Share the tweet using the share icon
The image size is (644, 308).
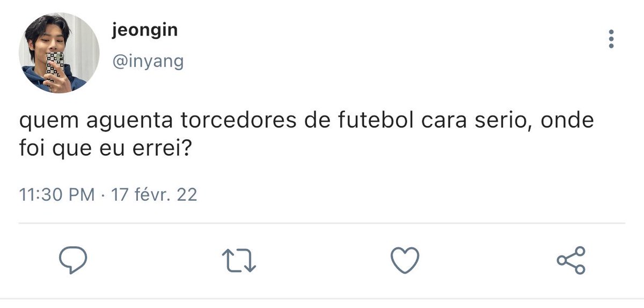coord(571,261)
